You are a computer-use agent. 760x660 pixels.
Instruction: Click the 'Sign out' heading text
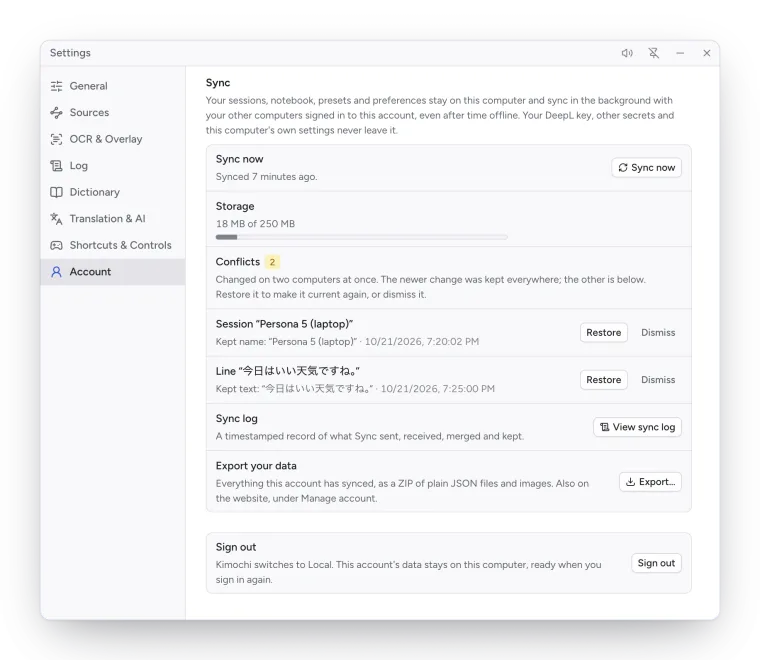click(236, 547)
